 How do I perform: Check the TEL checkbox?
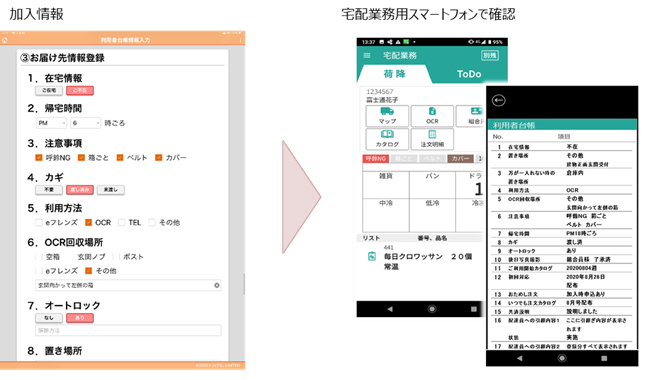click(x=122, y=223)
